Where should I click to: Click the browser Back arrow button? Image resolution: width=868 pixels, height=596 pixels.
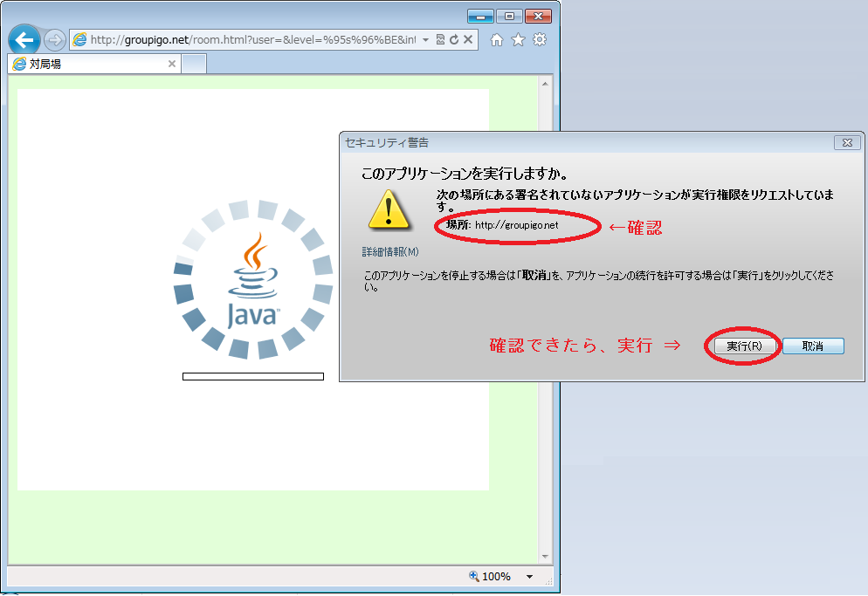pyautogui.click(x=24, y=40)
